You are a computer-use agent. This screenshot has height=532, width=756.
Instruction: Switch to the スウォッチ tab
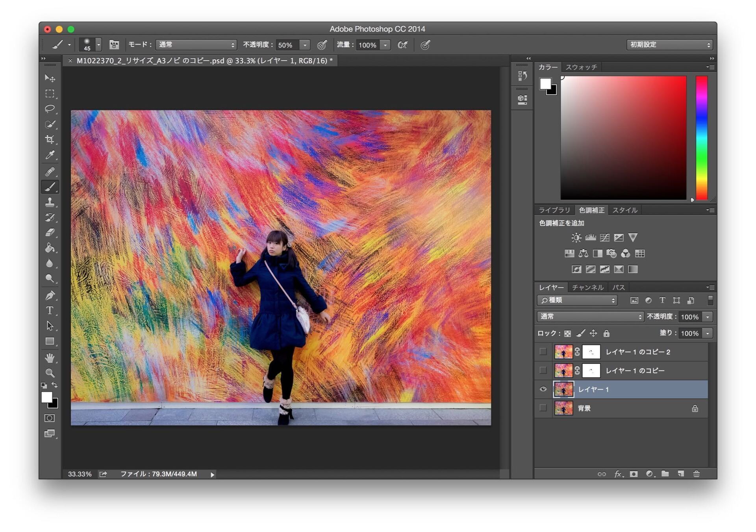[x=581, y=67]
